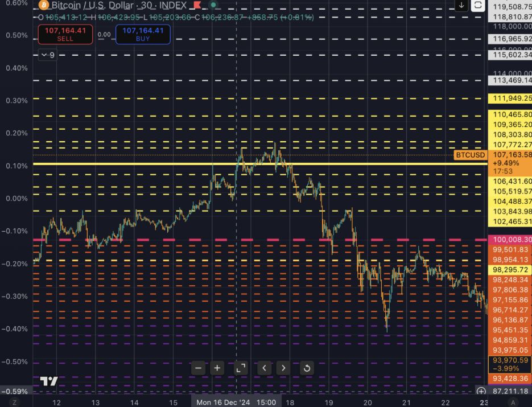Click the snapshot icon in the top-right corner
Screen dimensions: 532x407
[478, 6]
